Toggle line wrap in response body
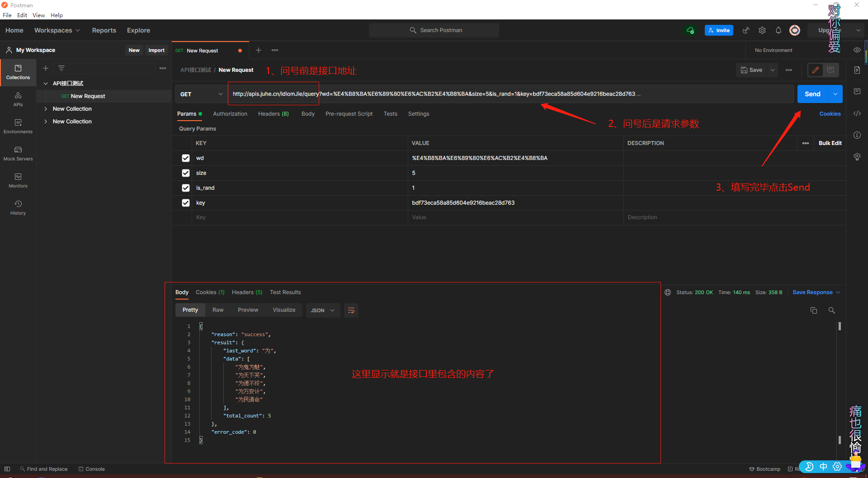This screenshot has width=868, height=478. (351, 310)
